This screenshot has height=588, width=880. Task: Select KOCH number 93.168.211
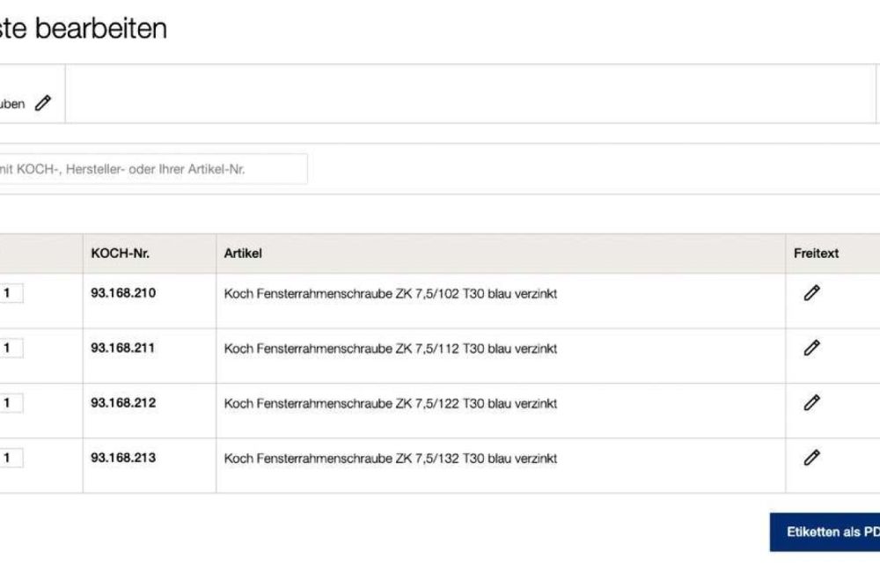pyautogui.click(x=123, y=348)
